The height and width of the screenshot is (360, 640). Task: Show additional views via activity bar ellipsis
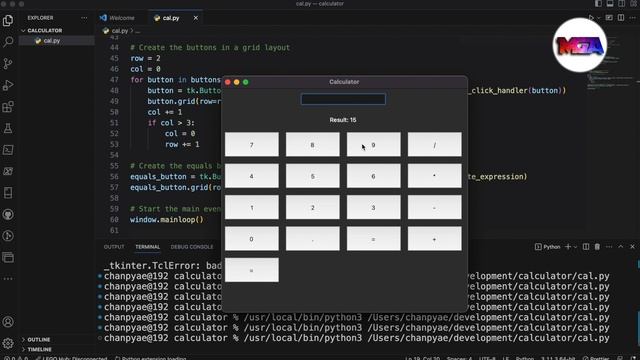[8, 279]
